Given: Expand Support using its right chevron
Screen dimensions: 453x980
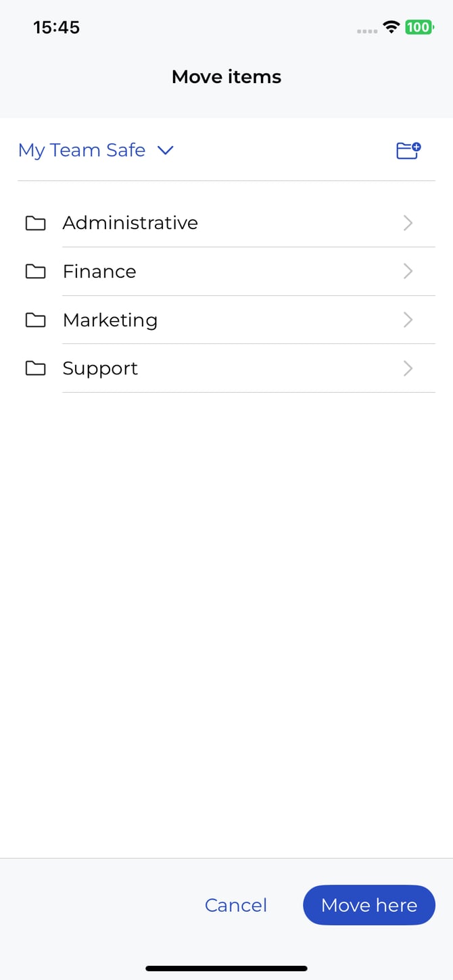Looking at the screenshot, I should 408,368.
